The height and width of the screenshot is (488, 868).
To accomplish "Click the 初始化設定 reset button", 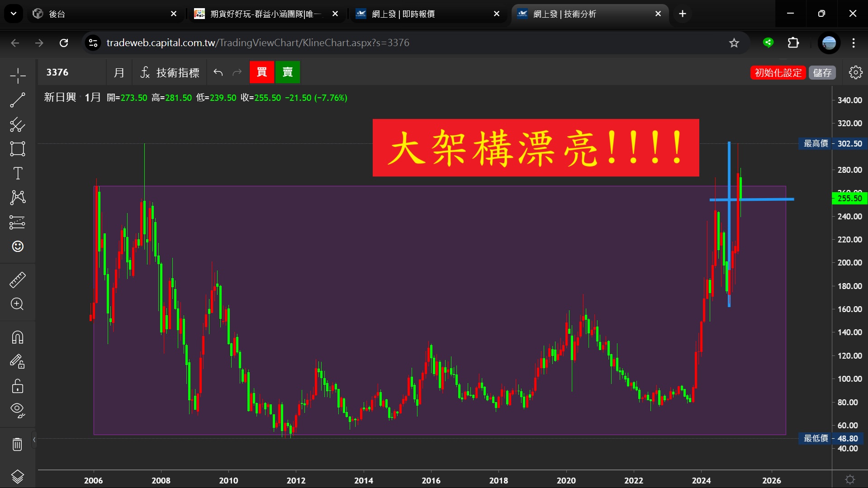I will click(x=778, y=72).
